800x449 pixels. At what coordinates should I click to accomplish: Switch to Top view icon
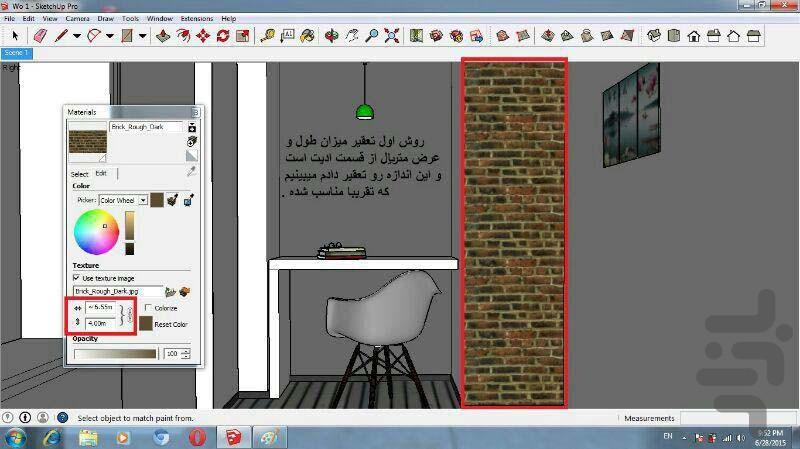(674, 36)
